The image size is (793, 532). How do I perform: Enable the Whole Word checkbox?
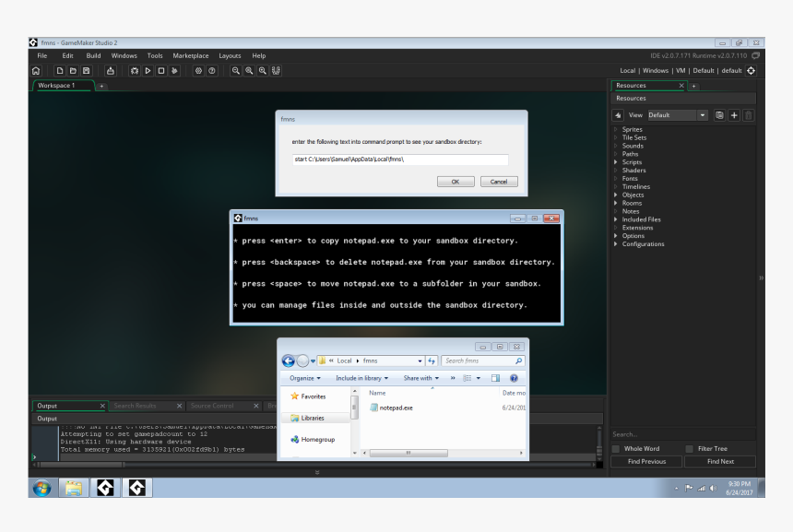(x=615, y=448)
